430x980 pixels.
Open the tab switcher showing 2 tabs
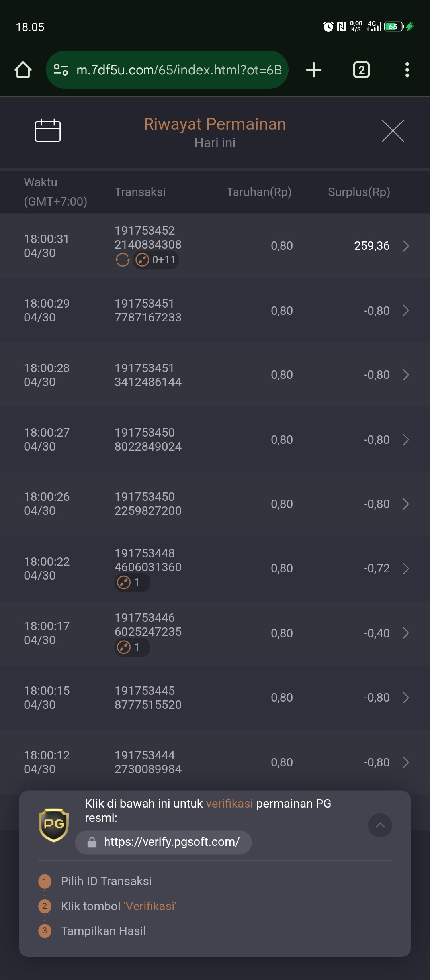[362, 70]
